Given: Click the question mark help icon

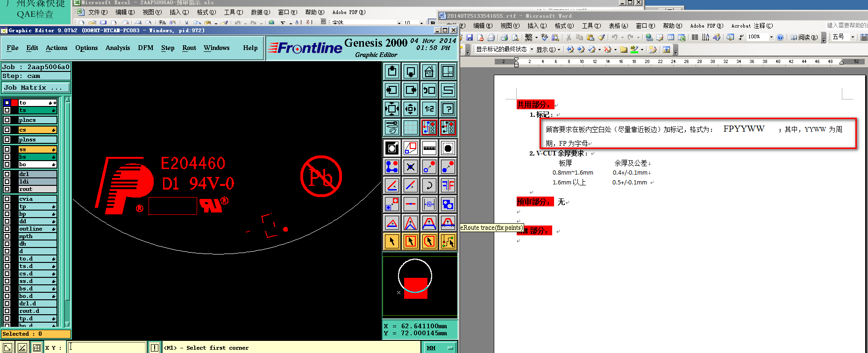Looking at the screenshot, I should coord(448,109).
